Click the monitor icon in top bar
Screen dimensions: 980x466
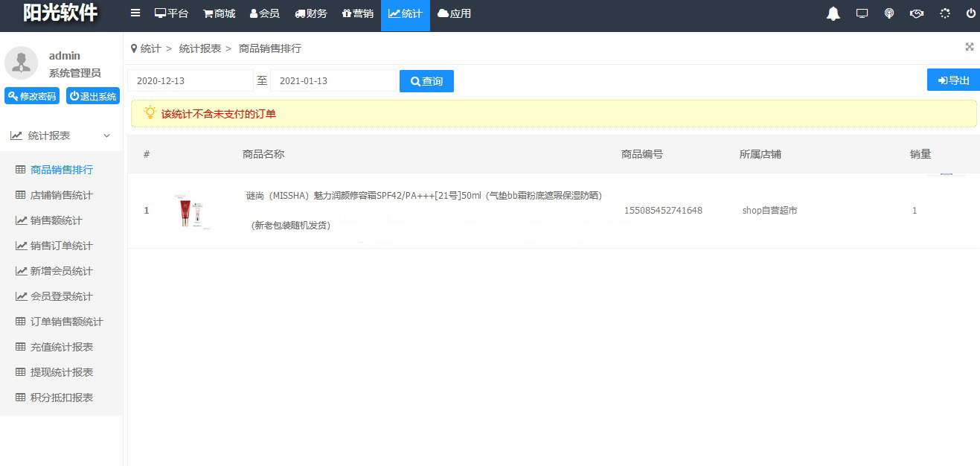[862, 13]
